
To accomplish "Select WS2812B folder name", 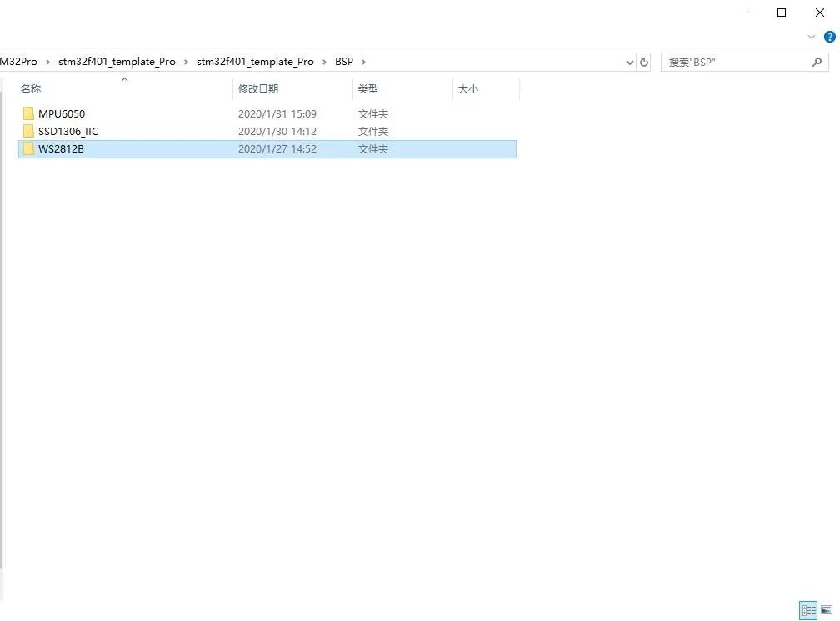I will tap(61, 149).
